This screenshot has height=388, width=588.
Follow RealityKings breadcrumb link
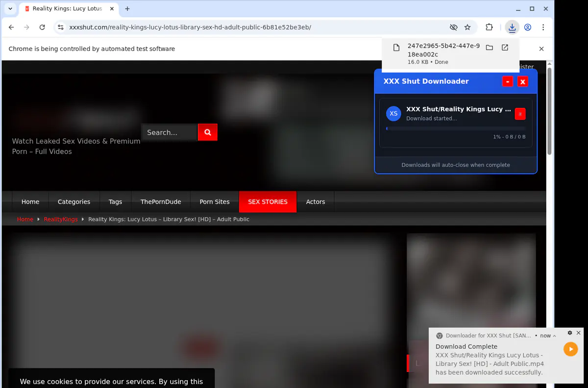[61, 219]
